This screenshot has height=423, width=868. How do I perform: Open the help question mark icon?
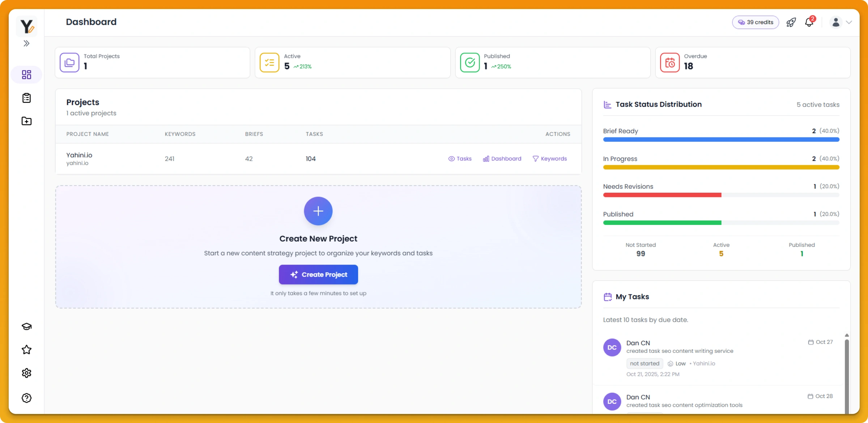tap(26, 398)
